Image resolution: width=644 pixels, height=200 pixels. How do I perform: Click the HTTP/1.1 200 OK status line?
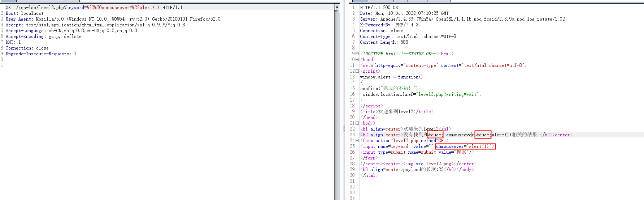[x=379, y=8]
